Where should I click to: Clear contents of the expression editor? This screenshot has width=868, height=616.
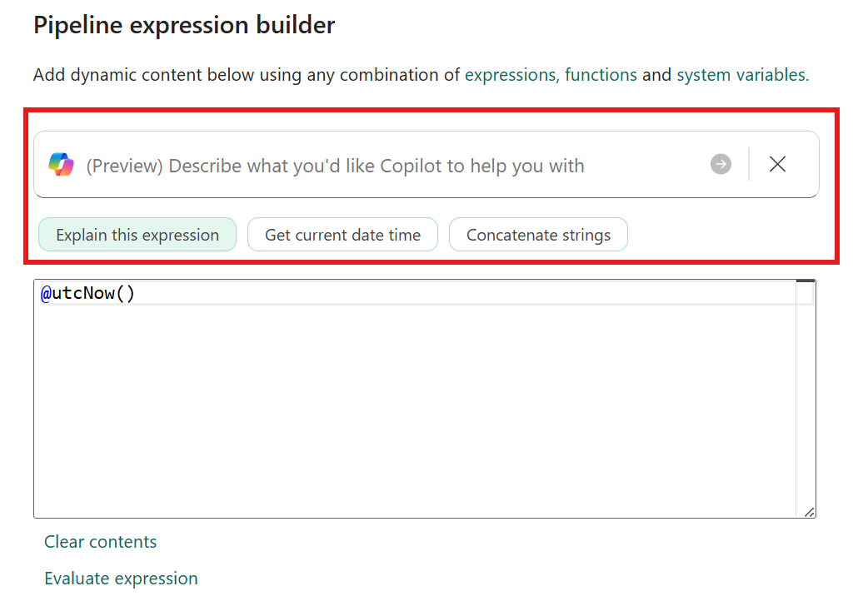point(101,542)
